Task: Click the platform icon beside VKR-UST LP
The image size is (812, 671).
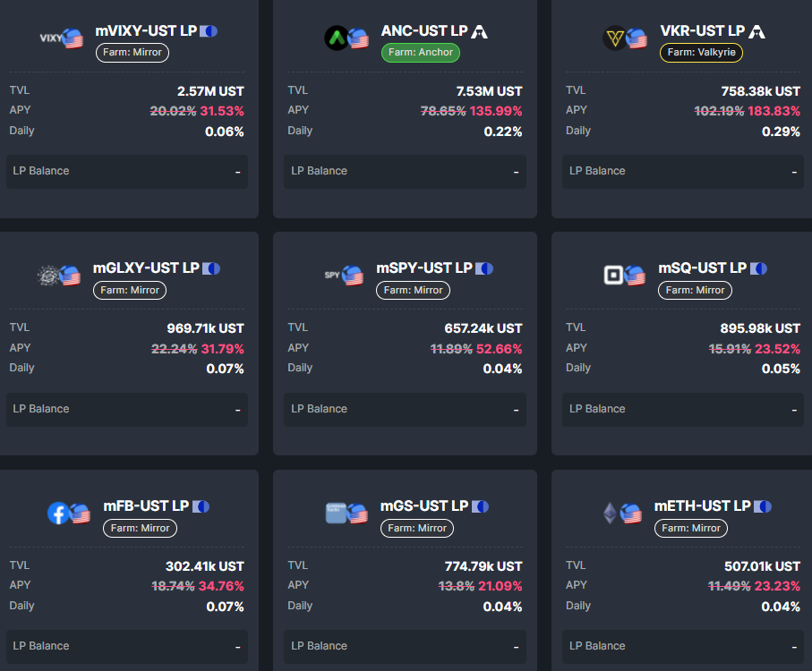Action: click(757, 31)
